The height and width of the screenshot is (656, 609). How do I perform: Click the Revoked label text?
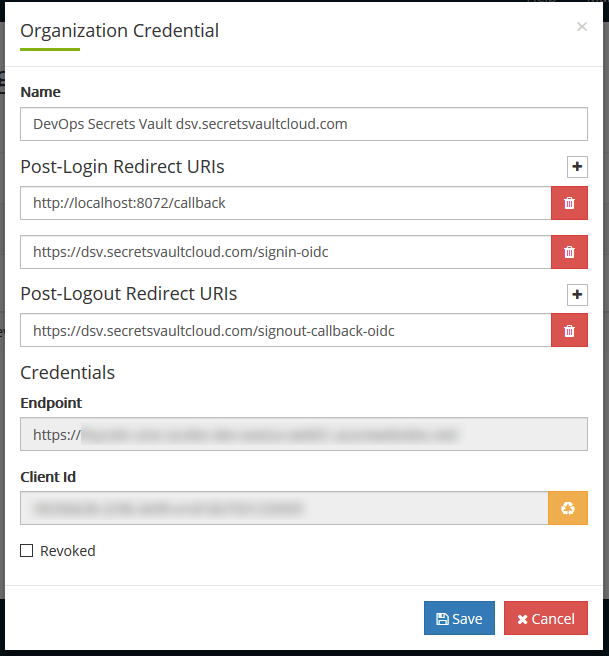[x=68, y=551]
